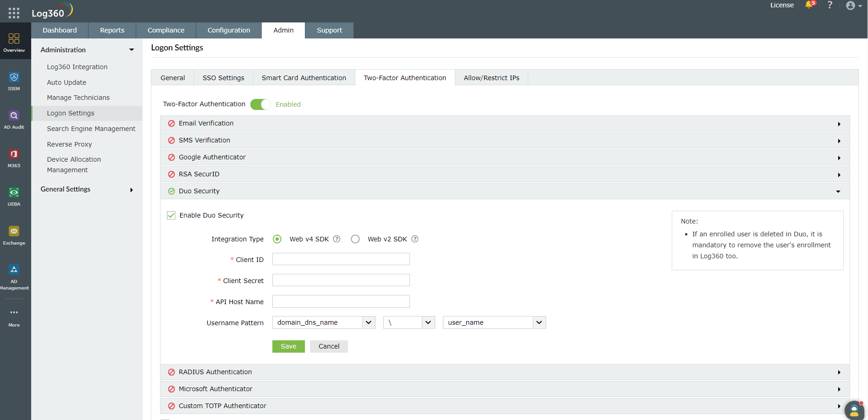
Task: Open the AD Audit module
Action: click(x=14, y=120)
